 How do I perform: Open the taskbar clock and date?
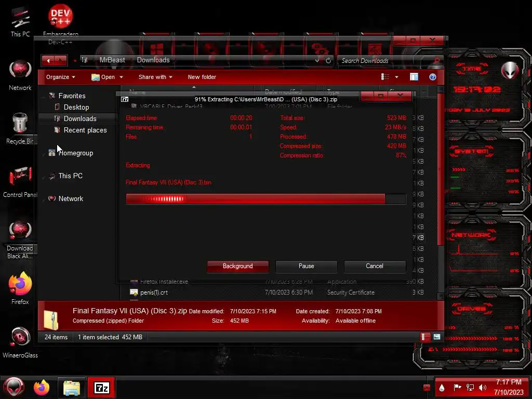coord(509,387)
